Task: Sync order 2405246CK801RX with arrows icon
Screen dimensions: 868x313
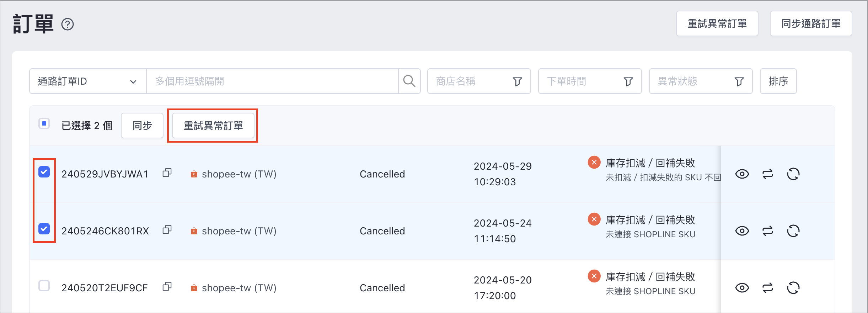Action: coord(768,231)
